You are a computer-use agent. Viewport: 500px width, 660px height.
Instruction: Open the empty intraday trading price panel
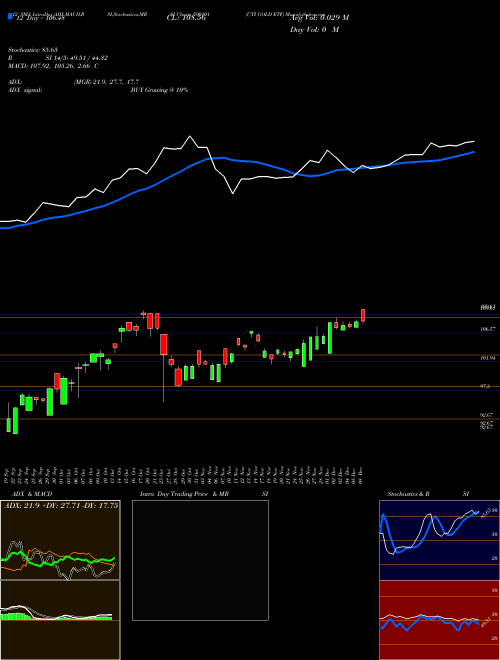click(200, 560)
